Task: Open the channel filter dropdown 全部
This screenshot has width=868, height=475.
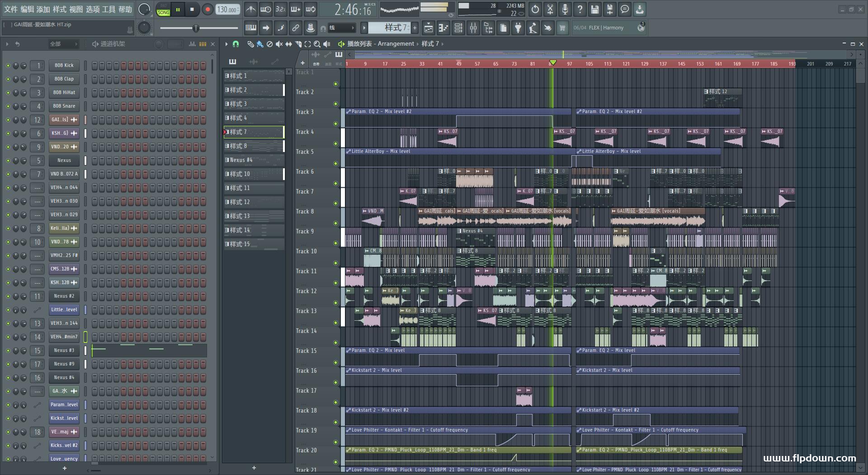Action: tap(63, 44)
